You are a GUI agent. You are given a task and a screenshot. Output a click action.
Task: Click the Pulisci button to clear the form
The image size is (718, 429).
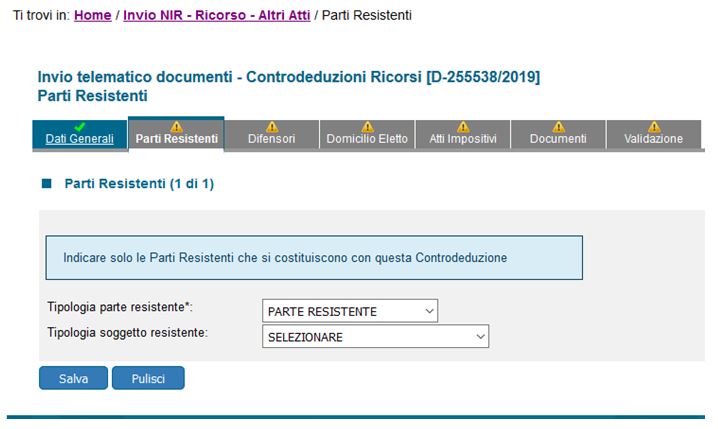[x=148, y=379]
